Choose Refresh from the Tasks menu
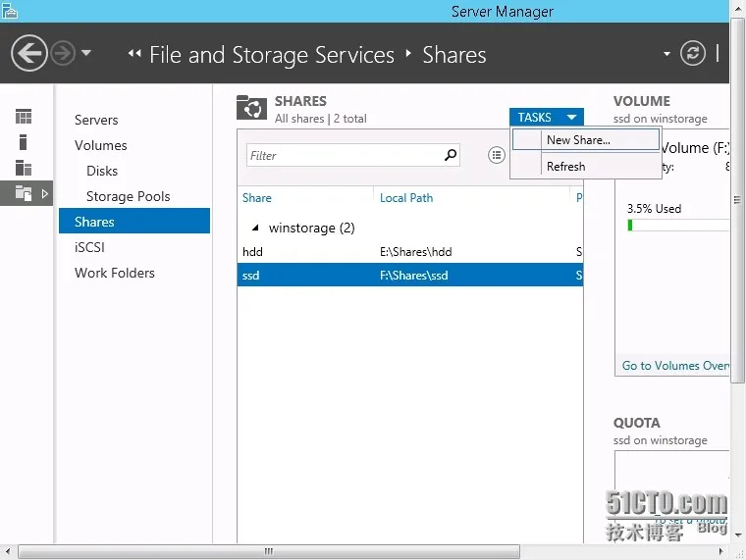The height and width of the screenshot is (560, 746). click(x=565, y=167)
